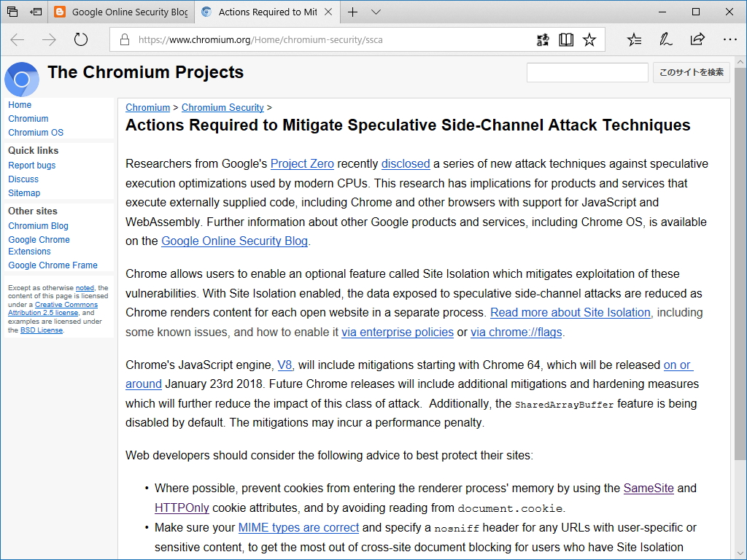Set these tabs aside

click(x=36, y=12)
